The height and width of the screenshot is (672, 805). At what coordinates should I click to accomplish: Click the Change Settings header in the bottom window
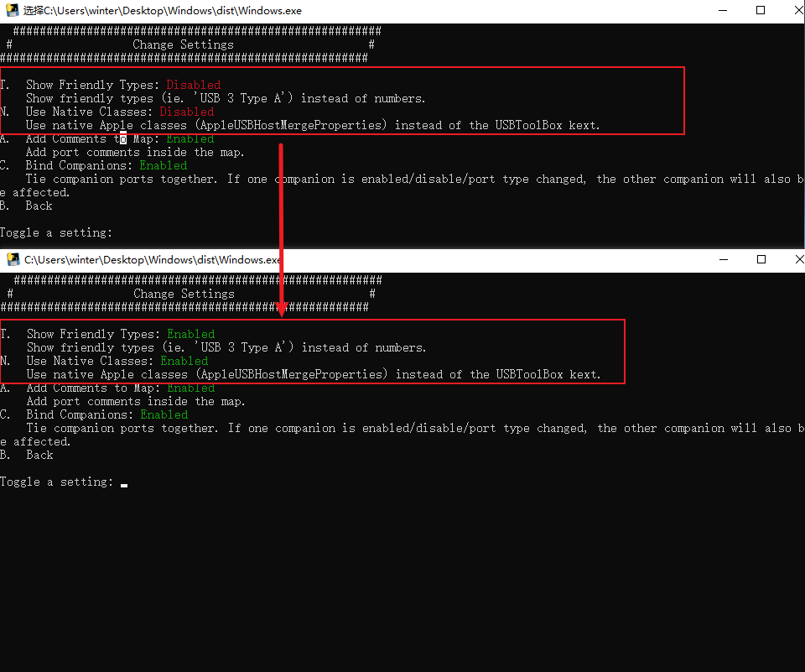(184, 294)
